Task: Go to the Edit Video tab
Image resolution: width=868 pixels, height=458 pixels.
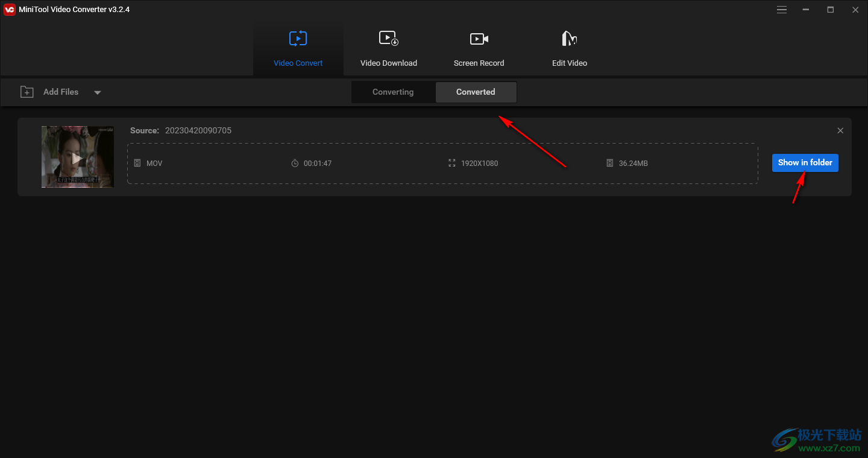Action: click(570, 49)
